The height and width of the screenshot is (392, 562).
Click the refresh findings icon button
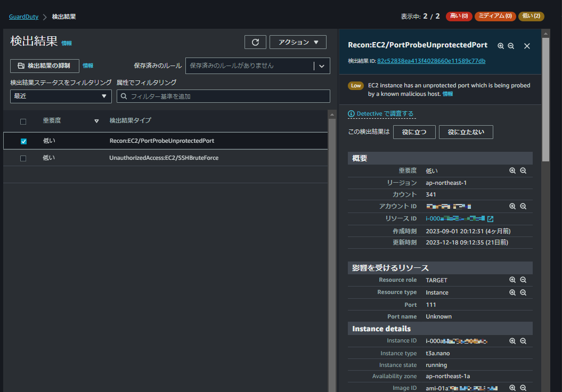coord(255,42)
